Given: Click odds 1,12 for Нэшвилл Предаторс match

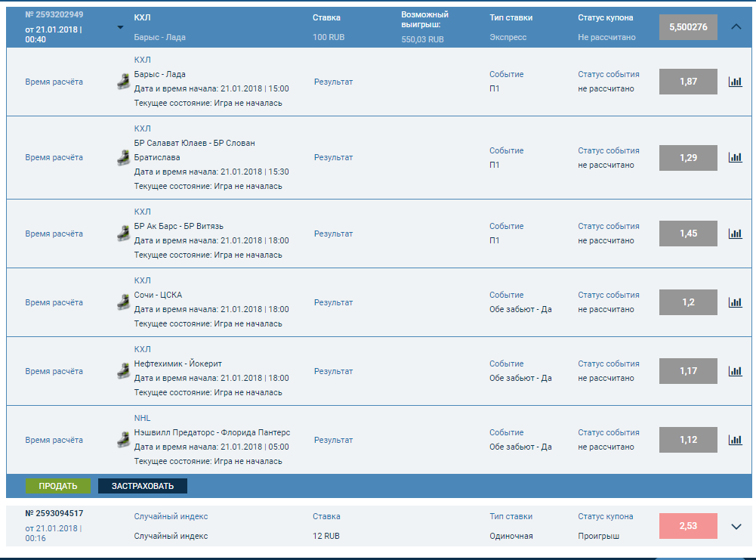Looking at the screenshot, I should pos(688,440).
